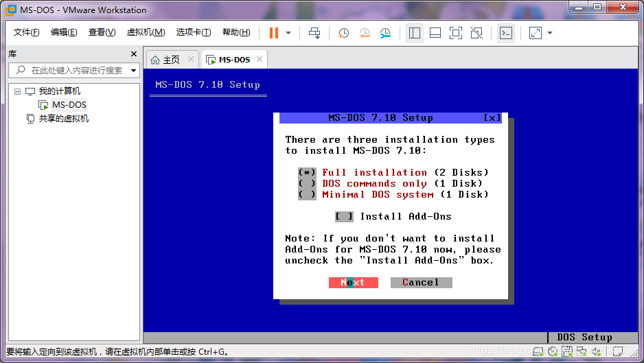This screenshot has width=644, height=363.
Task: Click the Cancel button in Setup
Action: coord(421,283)
